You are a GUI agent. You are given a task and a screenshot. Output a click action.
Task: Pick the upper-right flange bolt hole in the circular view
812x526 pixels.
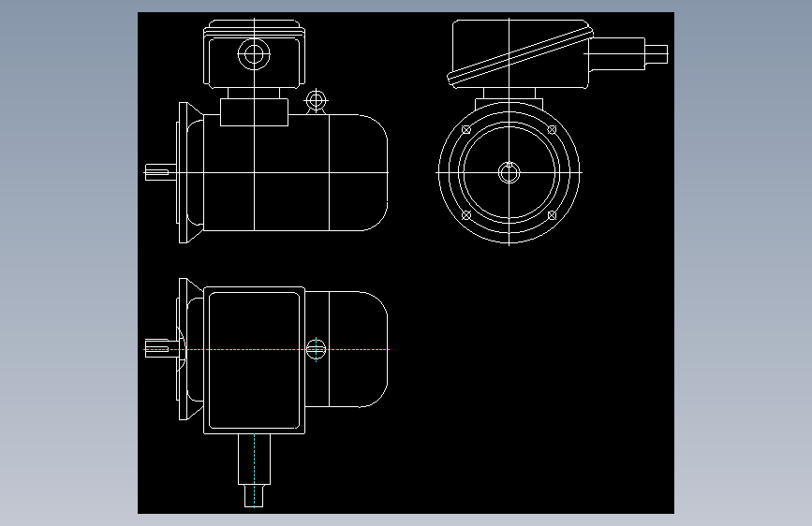(x=552, y=129)
